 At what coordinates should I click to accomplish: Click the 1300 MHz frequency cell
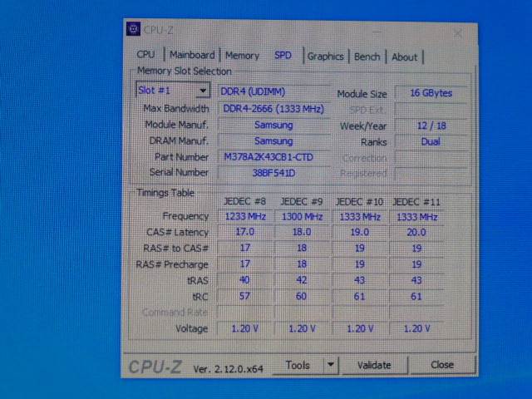coord(302,216)
